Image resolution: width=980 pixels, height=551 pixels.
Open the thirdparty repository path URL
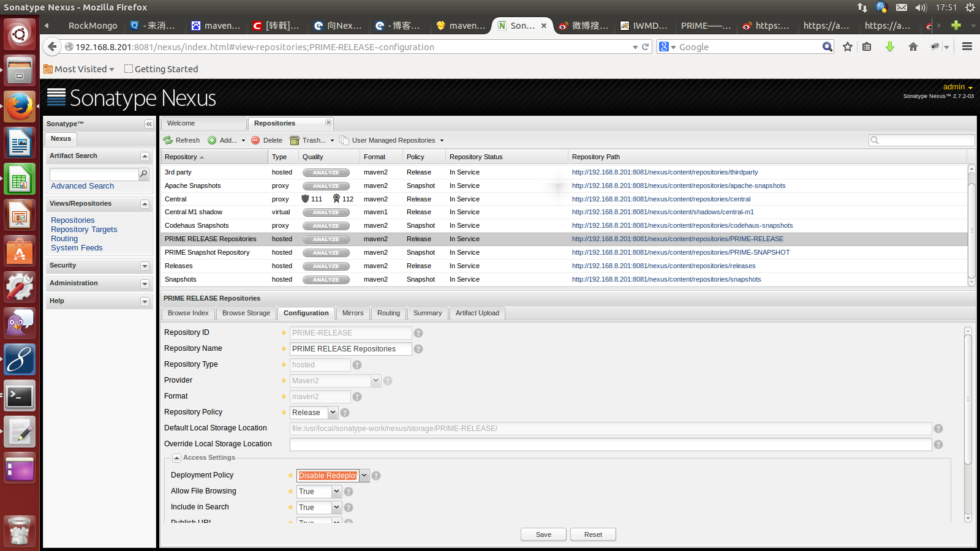click(665, 172)
